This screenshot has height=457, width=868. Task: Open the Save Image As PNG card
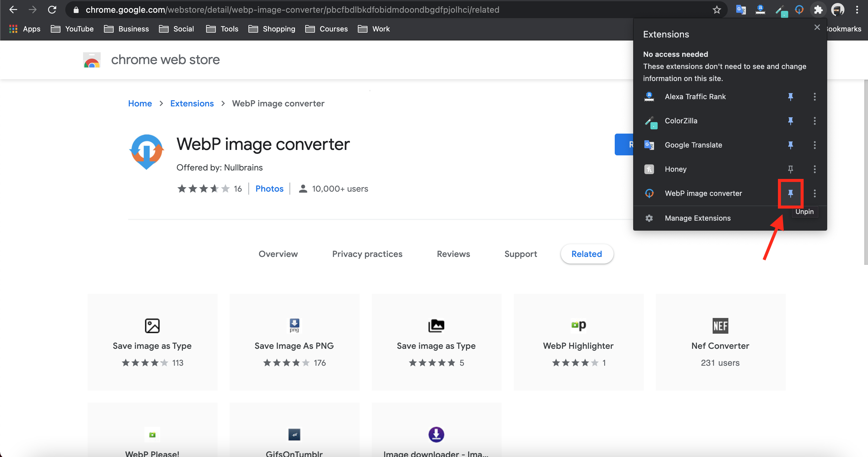[x=294, y=342]
